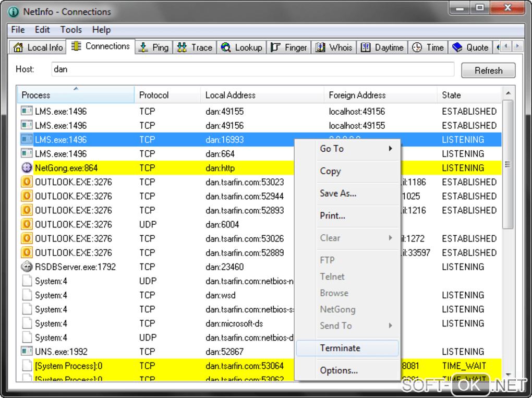The width and height of the screenshot is (532, 398).
Task: Sort by State column header
Action: 469,94
